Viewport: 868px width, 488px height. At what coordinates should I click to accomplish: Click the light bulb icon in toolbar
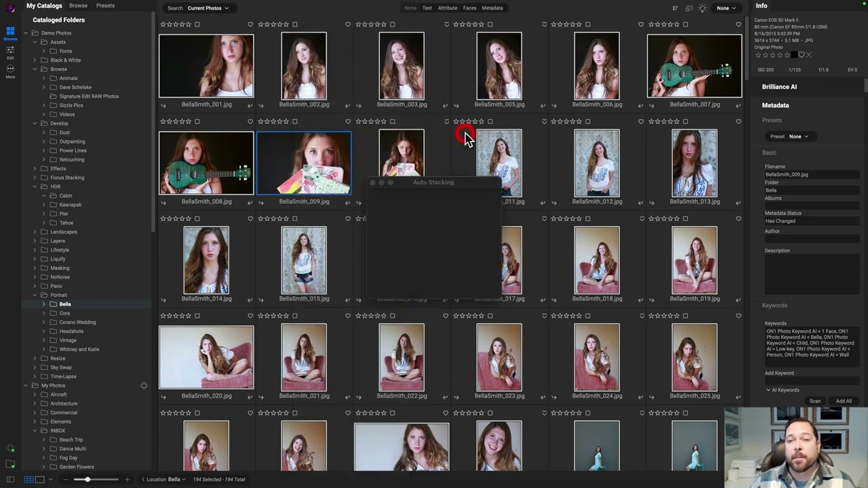pos(702,8)
